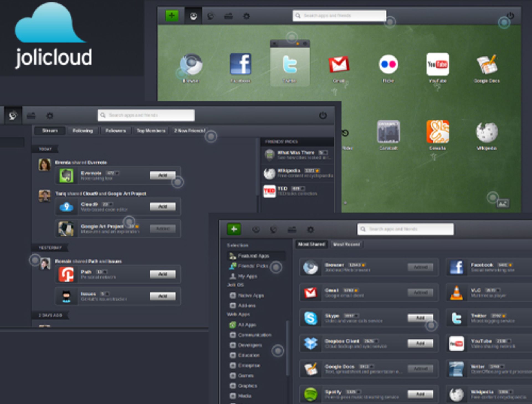Select the Top Members tab
The width and height of the screenshot is (532, 404).
coord(150,130)
